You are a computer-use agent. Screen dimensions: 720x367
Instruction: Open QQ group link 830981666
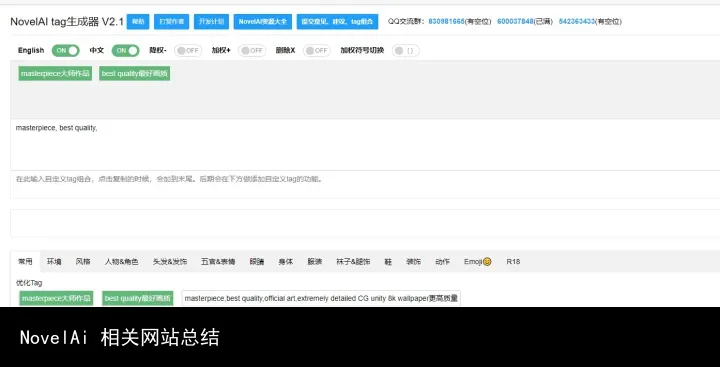446,21
